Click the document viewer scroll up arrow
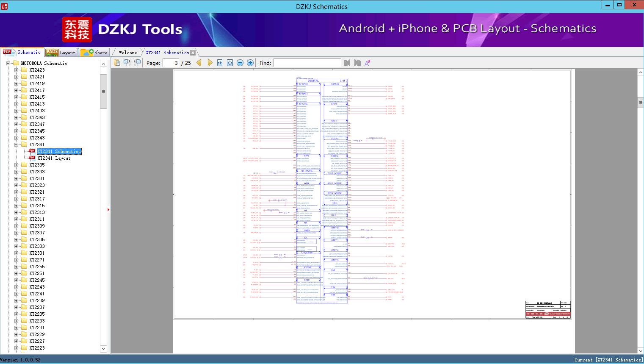The width and height of the screenshot is (644, 364). pos(640,72)
